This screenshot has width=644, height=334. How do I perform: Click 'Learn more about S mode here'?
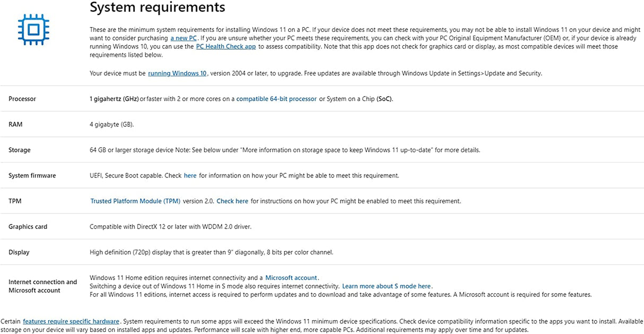click(x=387, y=286)
